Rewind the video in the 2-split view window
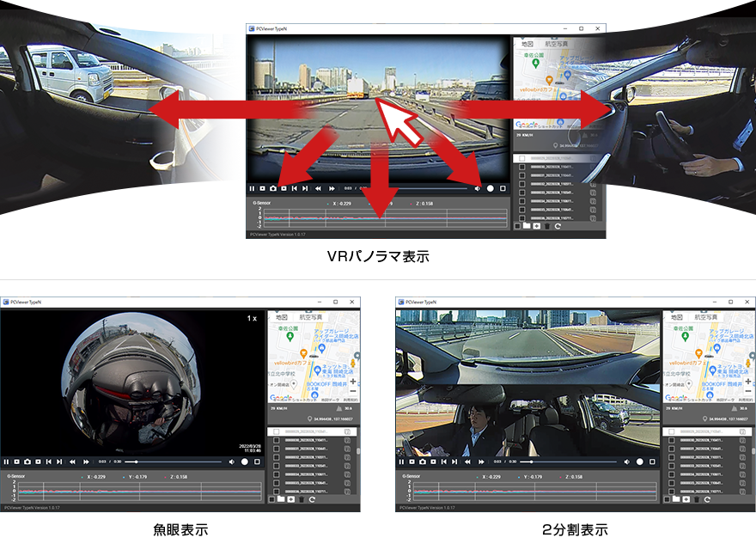The height and width of the screenshot is (538, 756). [x=468, y=462]
